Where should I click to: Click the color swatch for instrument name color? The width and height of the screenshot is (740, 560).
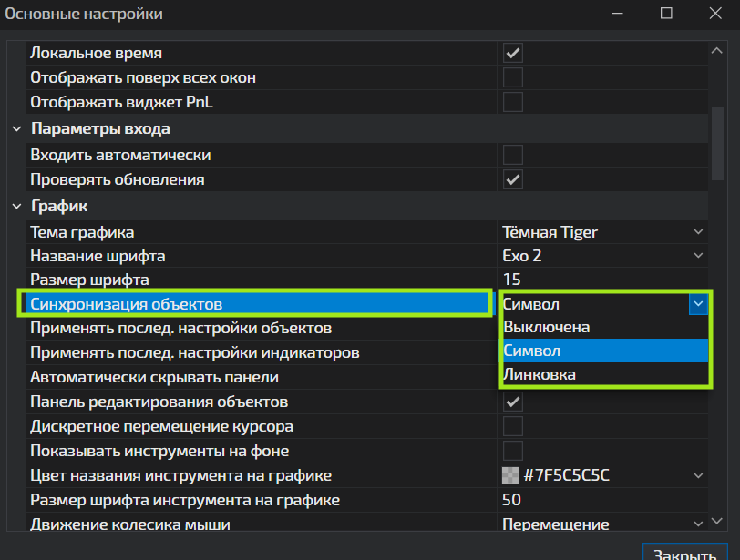click(510, 475)
